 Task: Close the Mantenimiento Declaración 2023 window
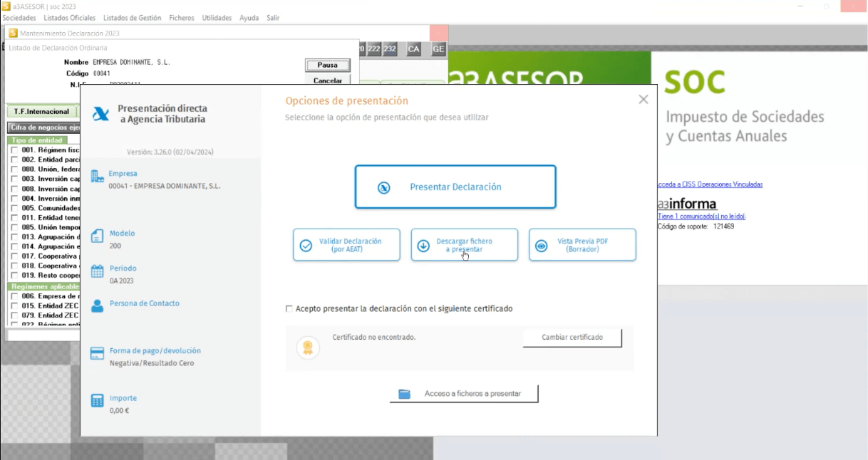pyautogui.click(x=440, y=33)
